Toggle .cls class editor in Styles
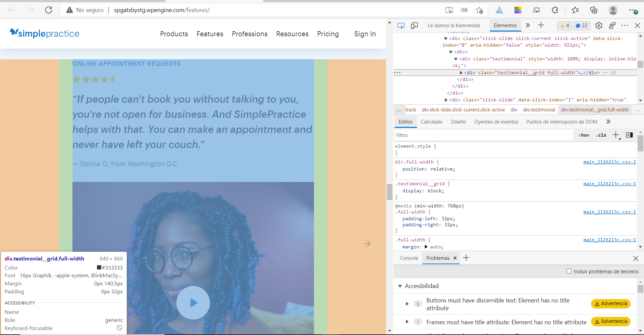644x335 pixels. point(601,135)
